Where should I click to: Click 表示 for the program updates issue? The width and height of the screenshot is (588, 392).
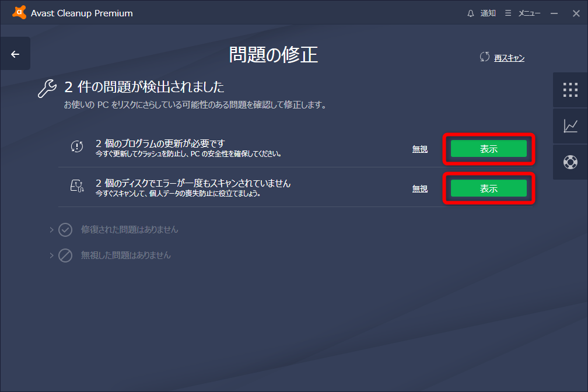pyautogui.click(x=489, y=149)
